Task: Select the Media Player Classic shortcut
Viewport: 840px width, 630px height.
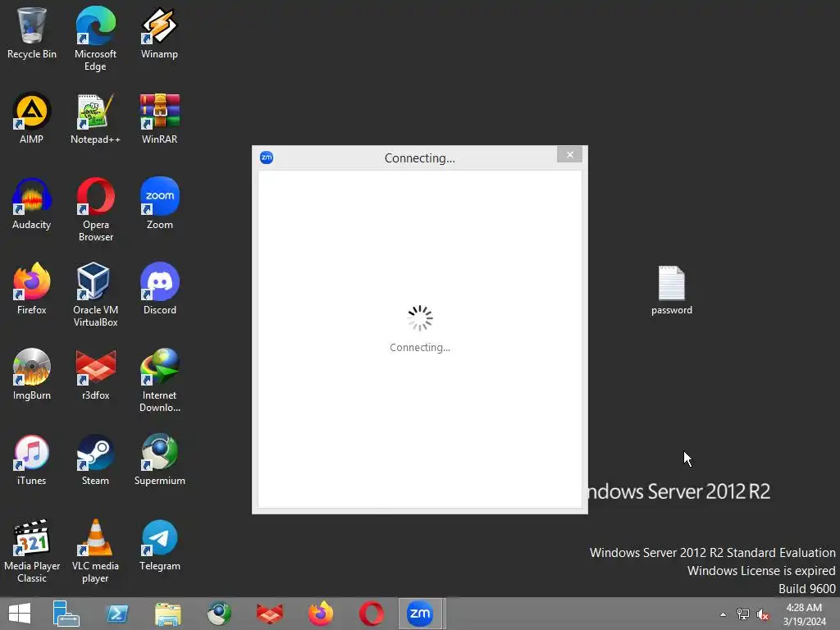Action: click(x=32, y=550)
